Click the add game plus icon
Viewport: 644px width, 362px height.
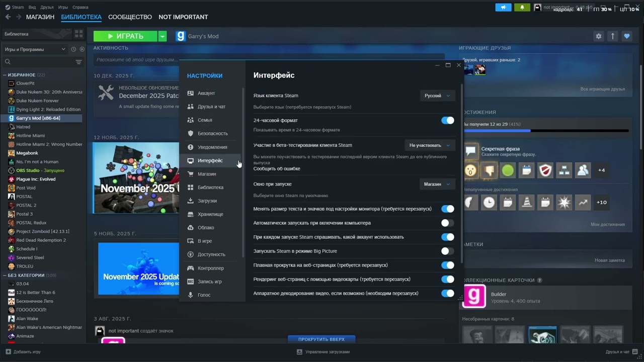tap(8, 352)
